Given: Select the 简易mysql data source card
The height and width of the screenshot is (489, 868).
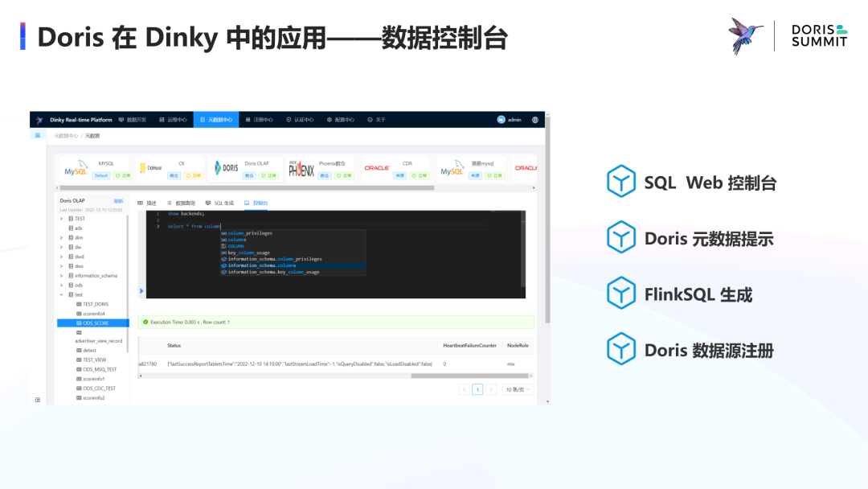Looking at the screenshot, I should tap(471, 169).
